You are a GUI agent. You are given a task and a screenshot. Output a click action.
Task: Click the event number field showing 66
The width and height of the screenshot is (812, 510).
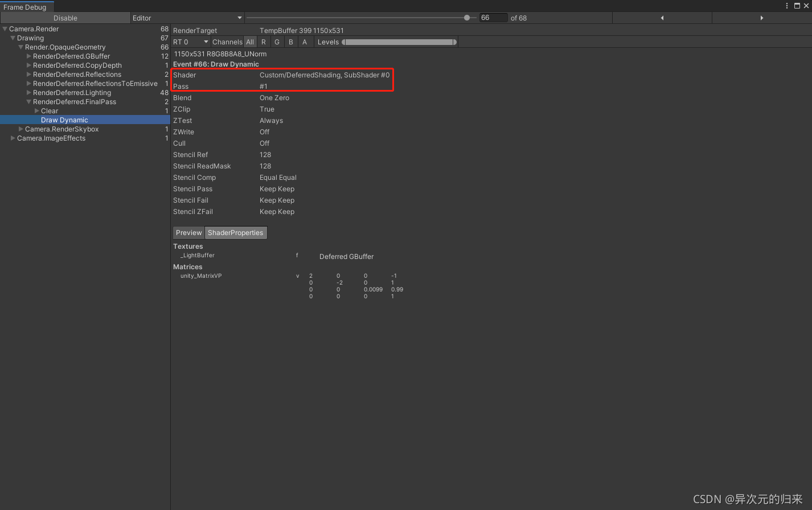[493, 18]
